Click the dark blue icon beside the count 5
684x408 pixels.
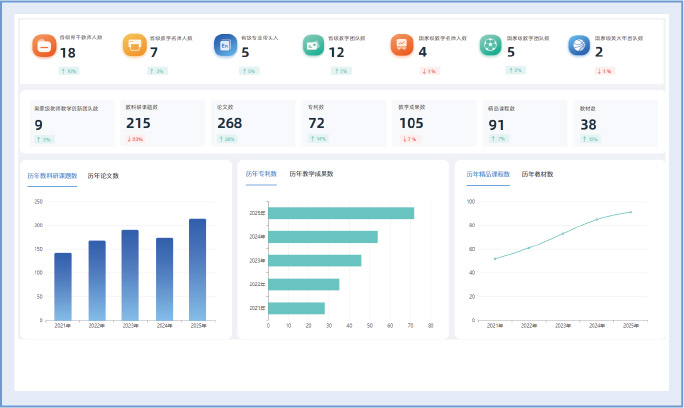tap(225, 47)
